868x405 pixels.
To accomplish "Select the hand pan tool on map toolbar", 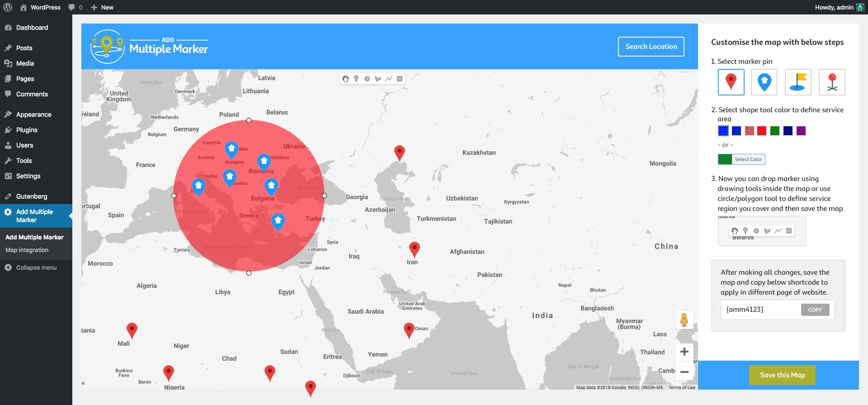I will (x=346, y=79).
